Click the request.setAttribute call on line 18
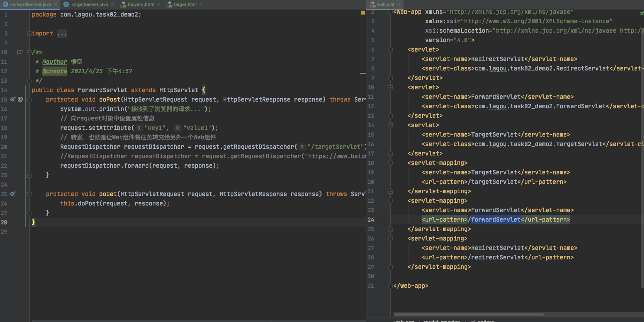The image size is (644, 322). [x=139, y=128]
